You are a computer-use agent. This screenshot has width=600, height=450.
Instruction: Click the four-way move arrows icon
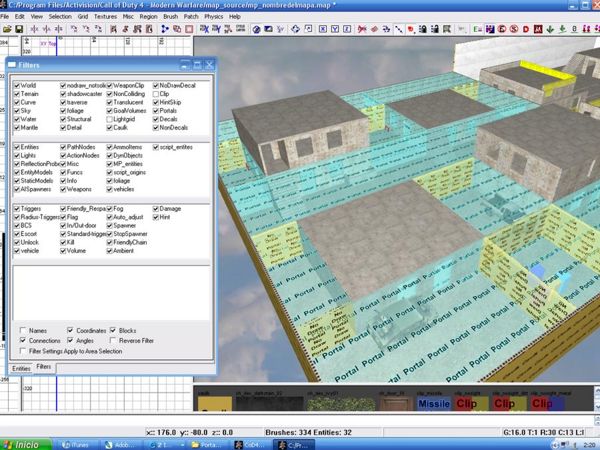coord(295,29)
